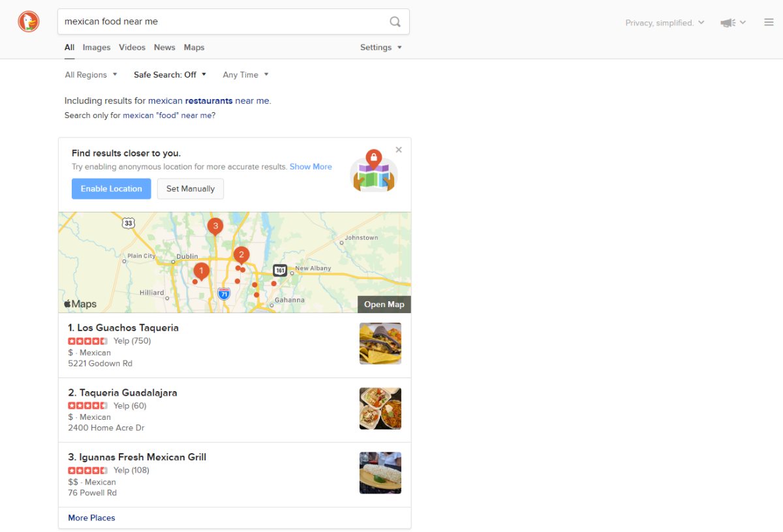
Task: Click the Open Map button
Action: [384, 304]
